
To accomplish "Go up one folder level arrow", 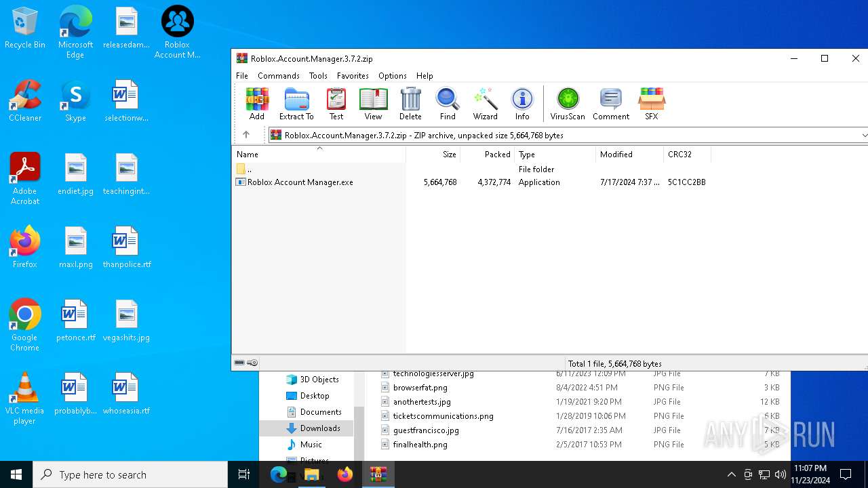I will click(246, 135).
